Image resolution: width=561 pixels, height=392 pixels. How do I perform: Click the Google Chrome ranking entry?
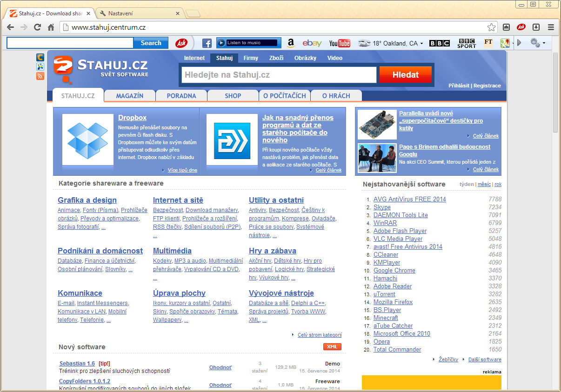coord(394,270)
